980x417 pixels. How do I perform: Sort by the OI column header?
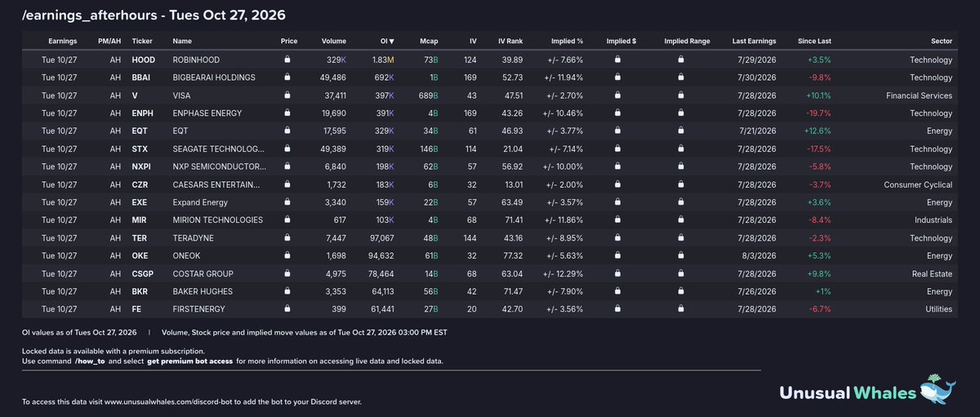click(x=385, y=41)
